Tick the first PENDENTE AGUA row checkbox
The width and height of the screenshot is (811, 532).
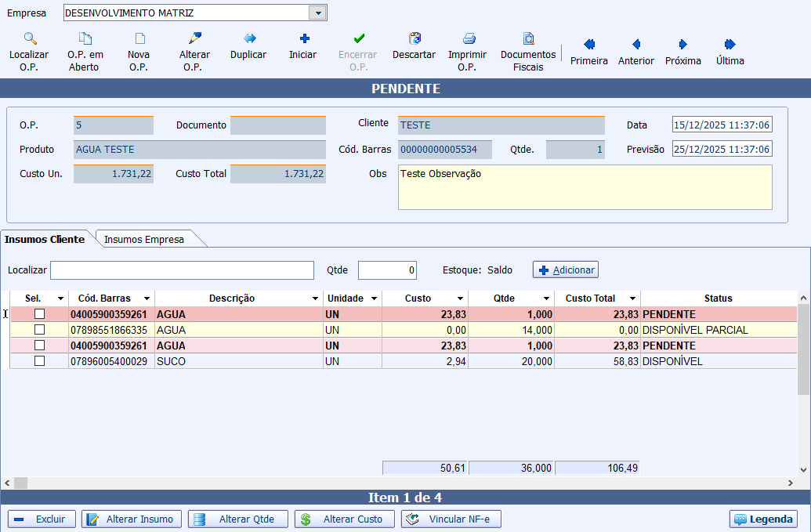tap(39, 314)
